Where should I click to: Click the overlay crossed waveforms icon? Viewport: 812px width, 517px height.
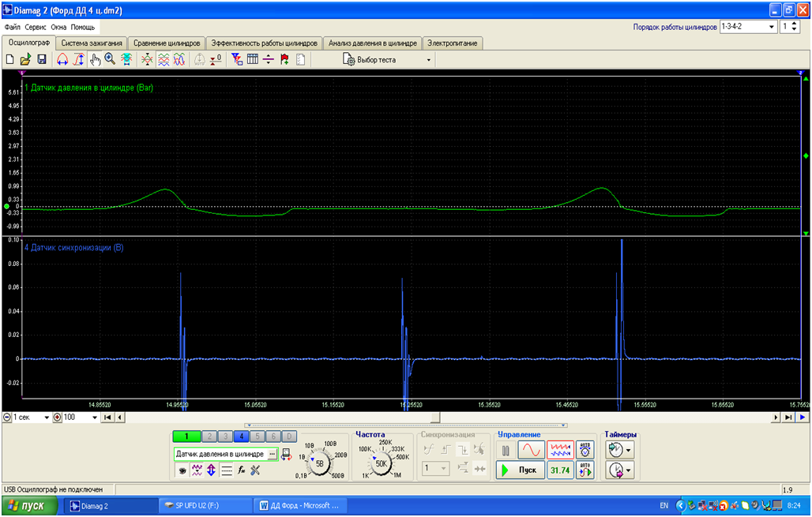click(147, 59)
